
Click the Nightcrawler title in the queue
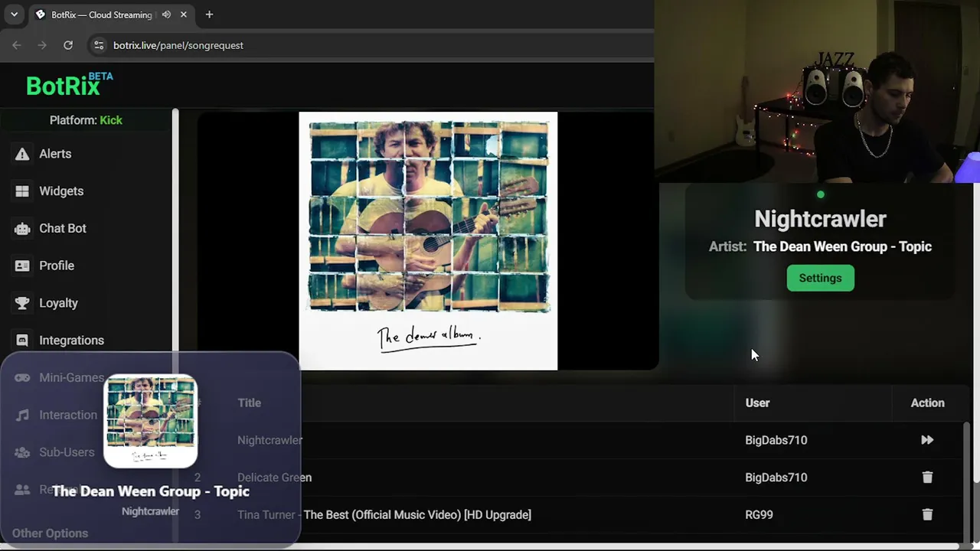(x=269, y=440)
